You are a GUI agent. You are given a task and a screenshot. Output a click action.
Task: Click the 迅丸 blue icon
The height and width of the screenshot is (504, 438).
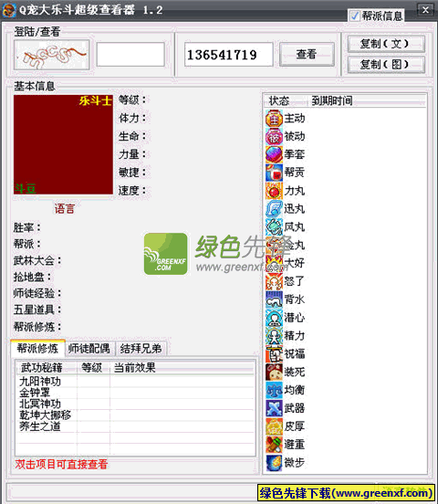tap(274, 209)
